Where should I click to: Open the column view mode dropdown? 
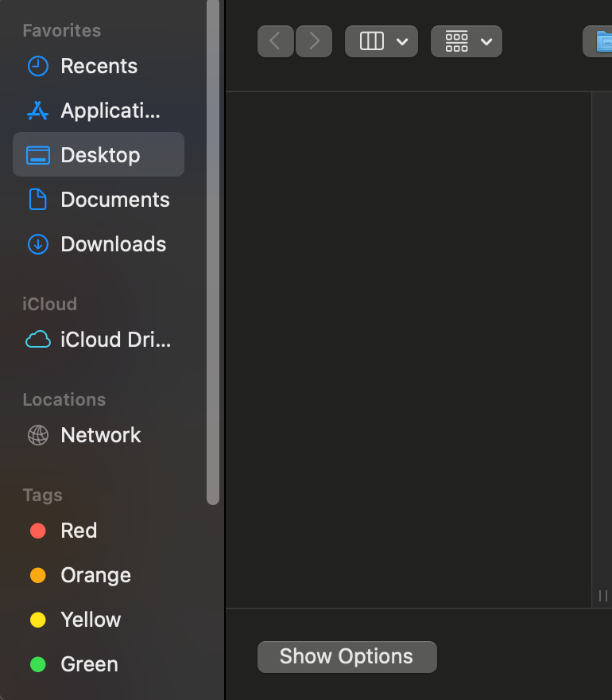(382, 41)
